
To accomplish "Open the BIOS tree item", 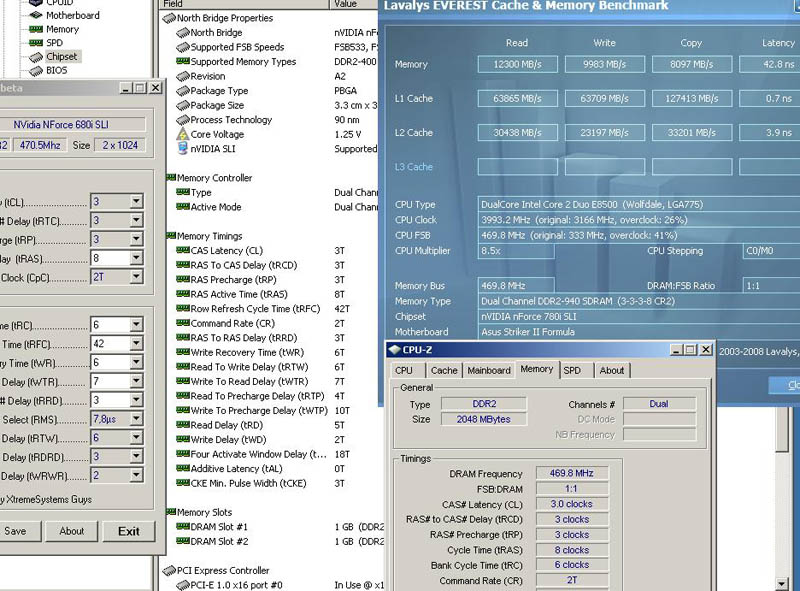I will [56, 70].
